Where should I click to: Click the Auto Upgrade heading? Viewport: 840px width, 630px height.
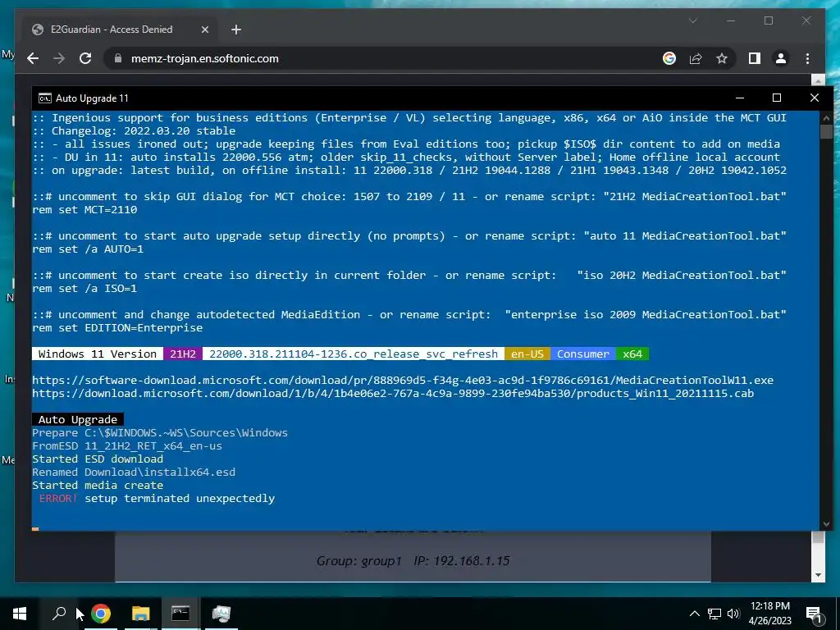click(78, 419)
